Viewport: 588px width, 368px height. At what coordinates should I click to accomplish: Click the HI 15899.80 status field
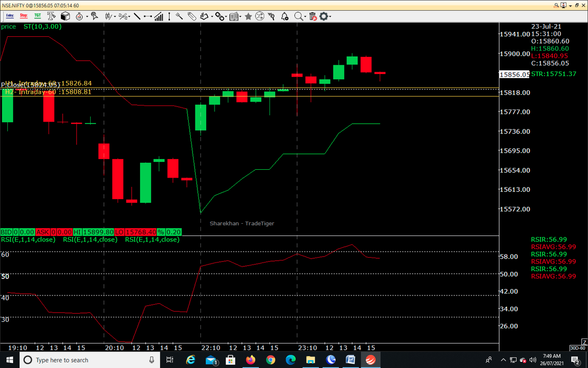94,232
